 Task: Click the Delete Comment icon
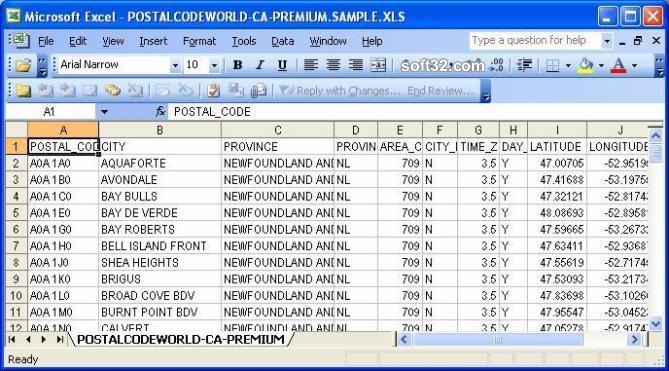point(135,90)
